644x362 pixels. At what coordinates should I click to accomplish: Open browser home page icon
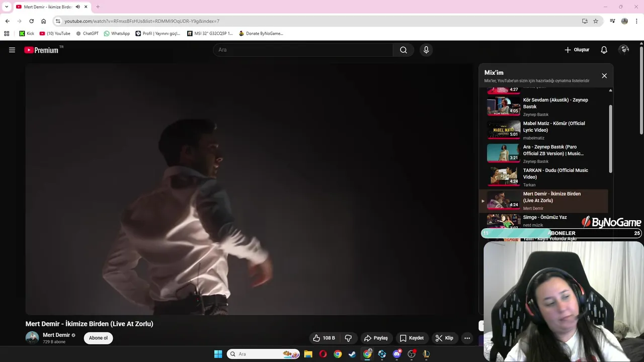tap(43, 21)
